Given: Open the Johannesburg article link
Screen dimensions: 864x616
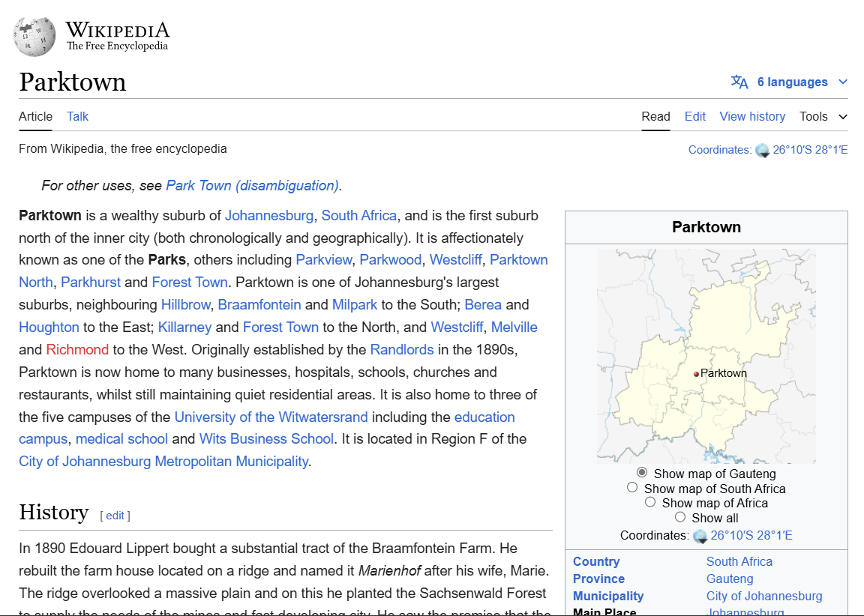Looking at the screenshot, I should click(x=269, y=216).
